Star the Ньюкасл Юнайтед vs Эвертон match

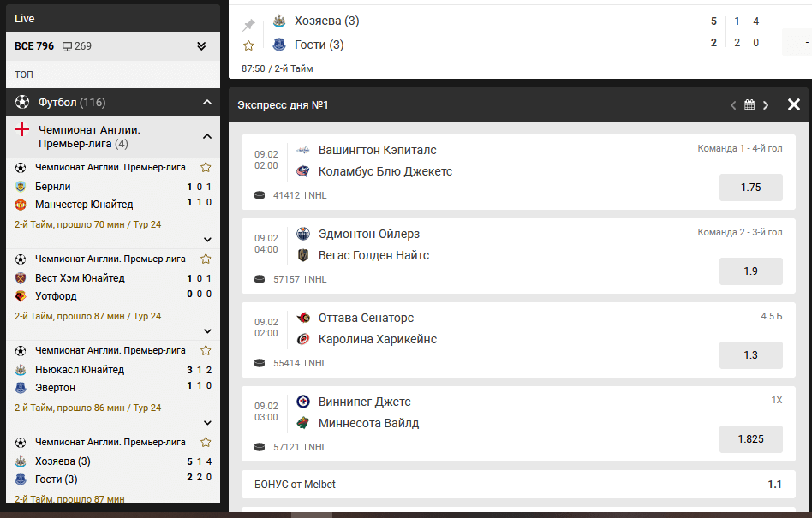pyautogui.click(x=206, y=350)
